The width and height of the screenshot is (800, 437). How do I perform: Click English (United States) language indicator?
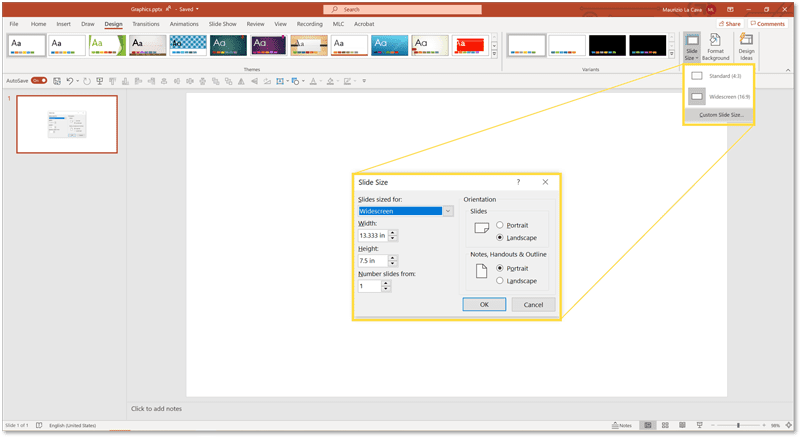tap(72, 425)
